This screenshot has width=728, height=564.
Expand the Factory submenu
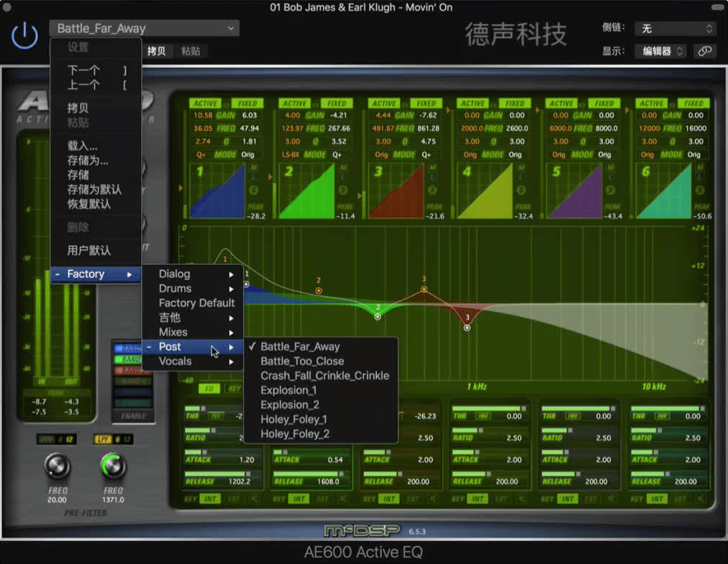coord(95,274)
